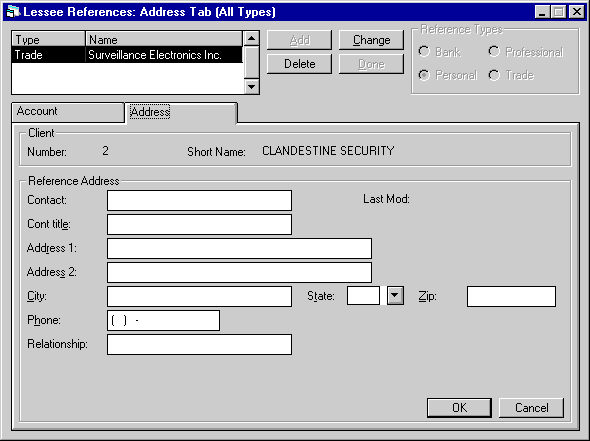Click the Delete button
This screenshot has height=441, width=590.
click(x=300, y=64)
